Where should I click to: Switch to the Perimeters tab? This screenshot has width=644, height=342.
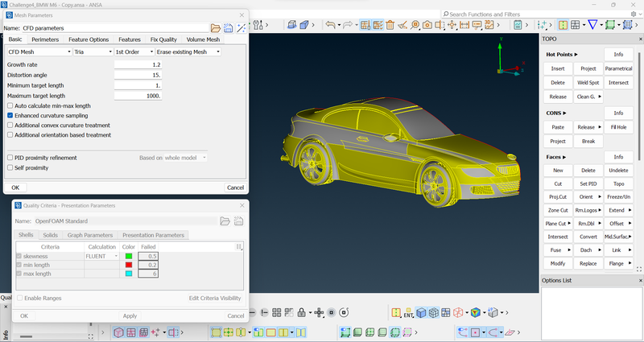click(x=45, y=39)
